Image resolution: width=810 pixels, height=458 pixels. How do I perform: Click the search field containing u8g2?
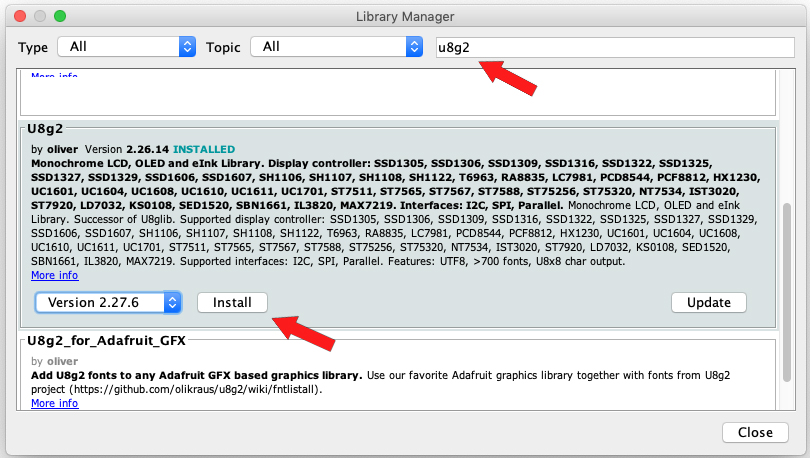tap(615, 48)
